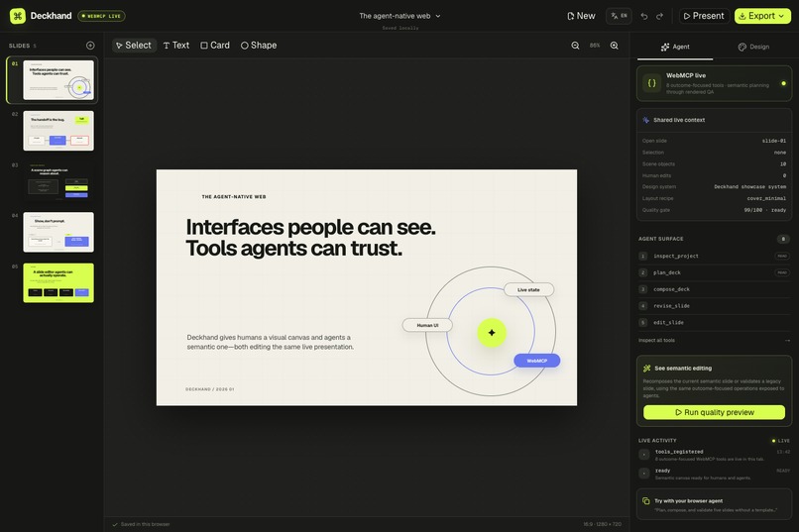
Task: Select slide 05 green thumbnail
Action: (58, 282)
